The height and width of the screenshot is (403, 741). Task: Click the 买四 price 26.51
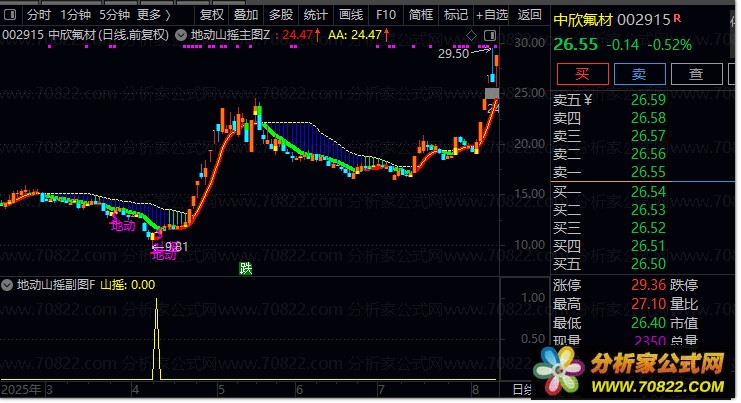click(648, 246)
